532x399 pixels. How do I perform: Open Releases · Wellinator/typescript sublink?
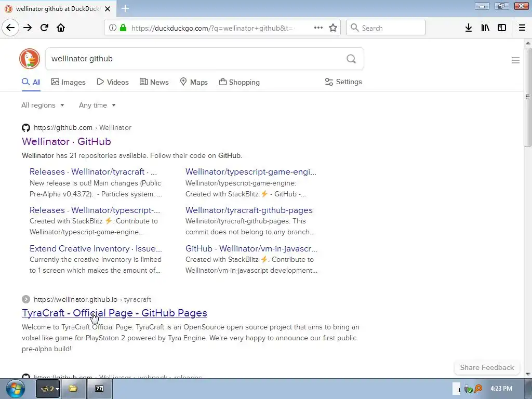point(95,210)
